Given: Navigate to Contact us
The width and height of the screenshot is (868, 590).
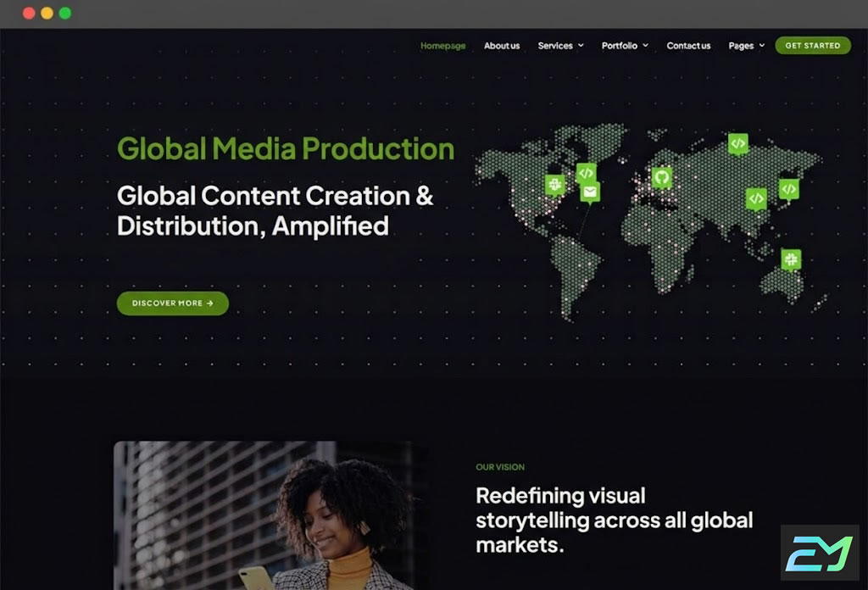Looking at the screenshot, I should tap(688, 46).
